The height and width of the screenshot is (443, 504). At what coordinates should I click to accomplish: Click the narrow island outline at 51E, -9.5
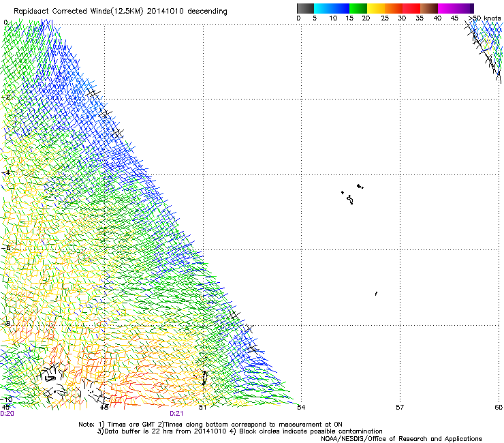(x=204, y=378)
